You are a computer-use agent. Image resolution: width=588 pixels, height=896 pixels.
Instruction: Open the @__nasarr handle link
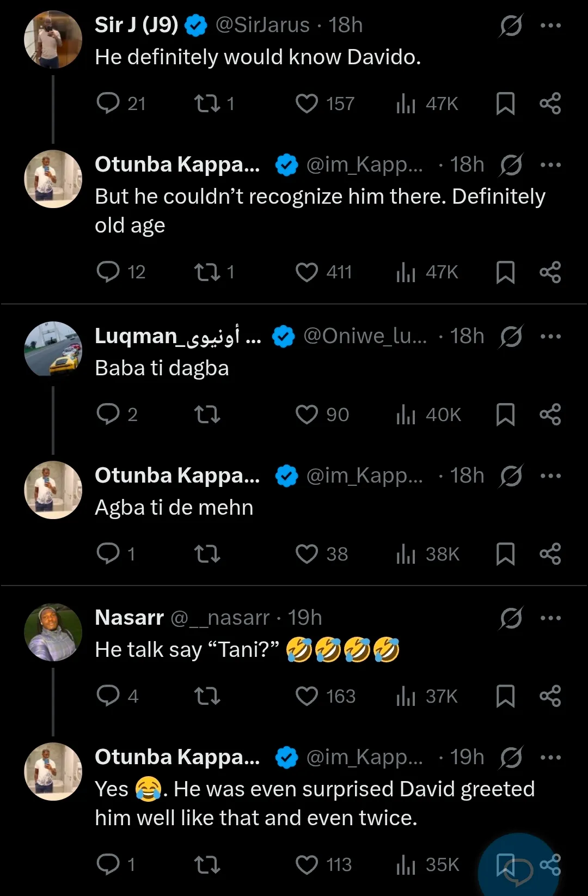(x=220, y=618)
